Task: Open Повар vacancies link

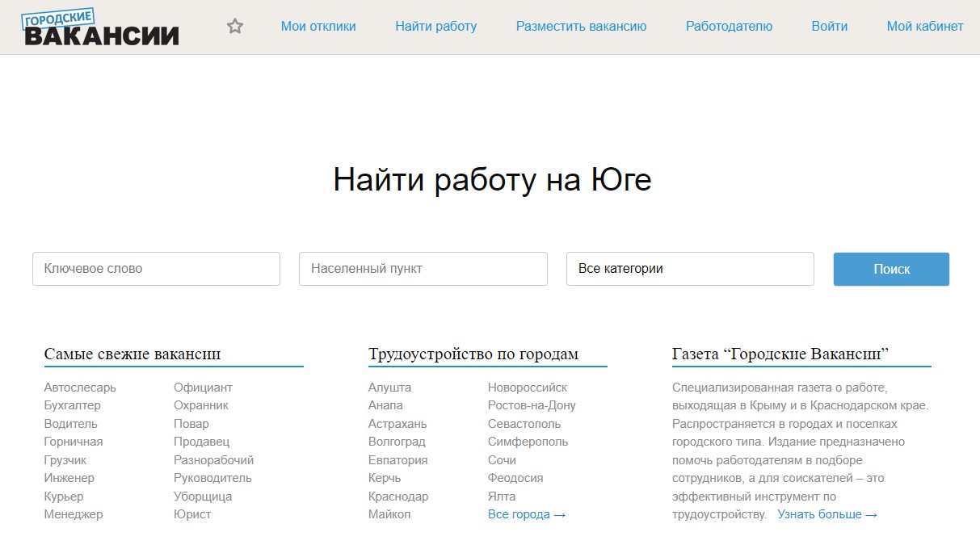Action: point(191,424)
